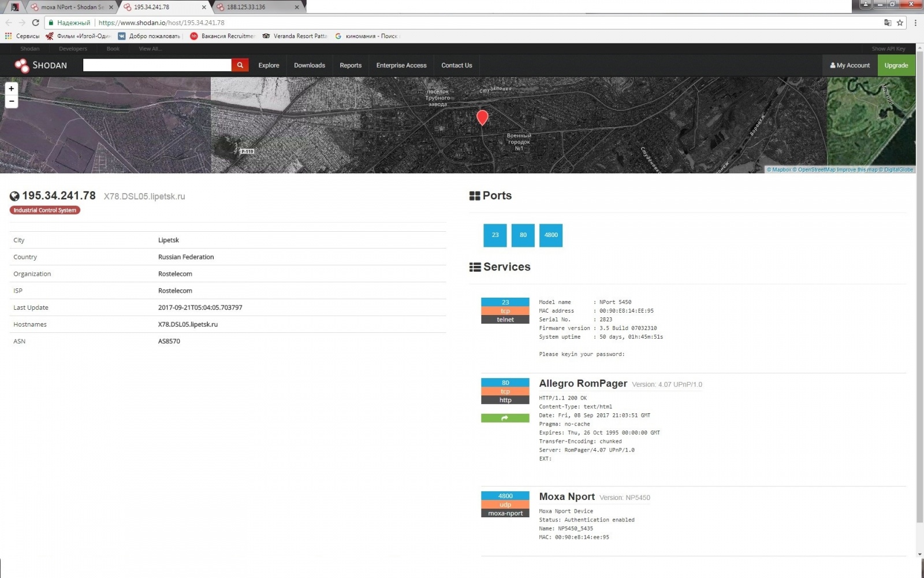Bookmark this page with the star icon
Image resolution: width=924 pixels, height=578 pixels.
point(900,23)
